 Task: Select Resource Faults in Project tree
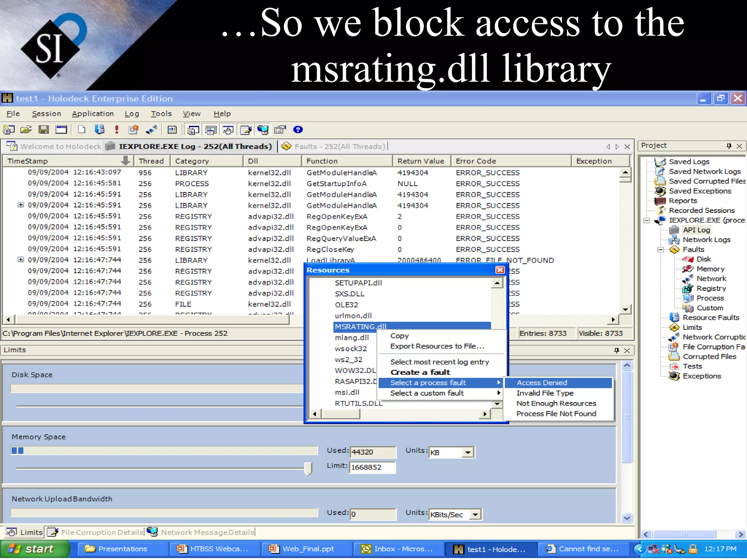click(x=711, y=318)
